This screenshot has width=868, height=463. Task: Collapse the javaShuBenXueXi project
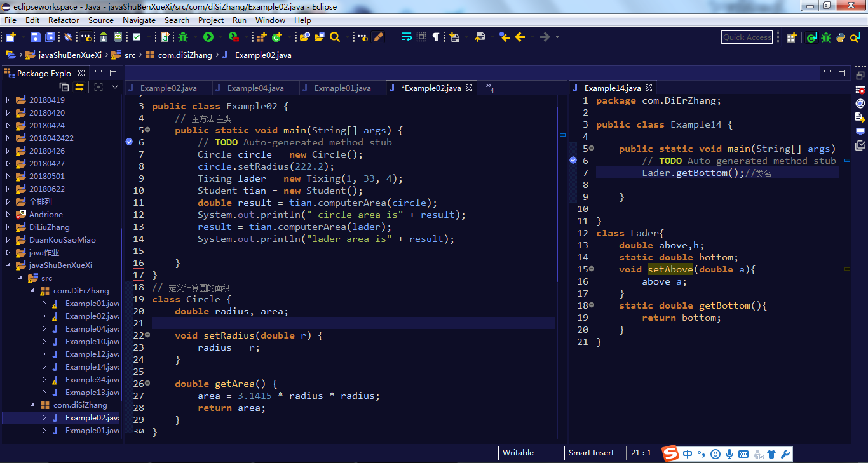pos(8,265)
